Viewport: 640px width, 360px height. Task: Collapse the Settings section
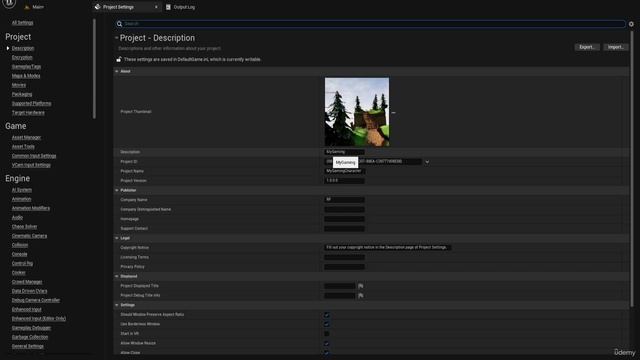point(117,305)
